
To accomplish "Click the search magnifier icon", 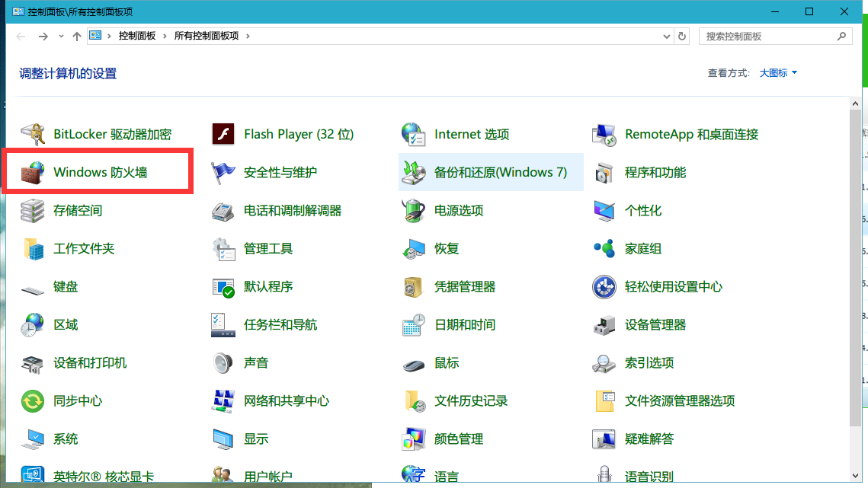I will point(842,37).
